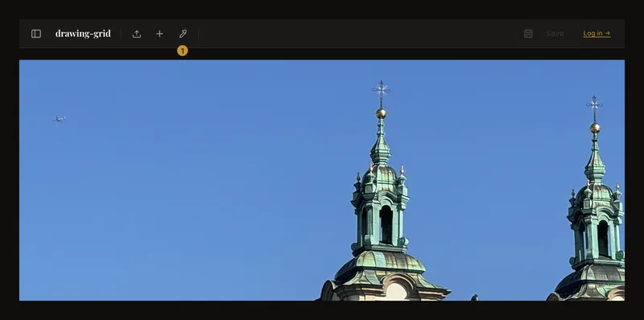Click the plus add icon

[159, 34]
